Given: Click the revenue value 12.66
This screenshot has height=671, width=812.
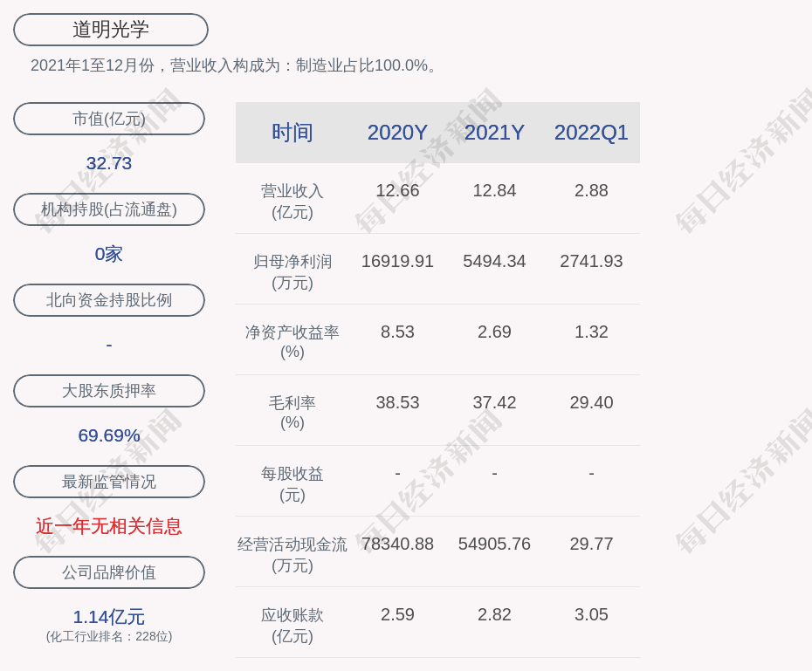Looking at the screenshot, I should (x=398, y=190).
